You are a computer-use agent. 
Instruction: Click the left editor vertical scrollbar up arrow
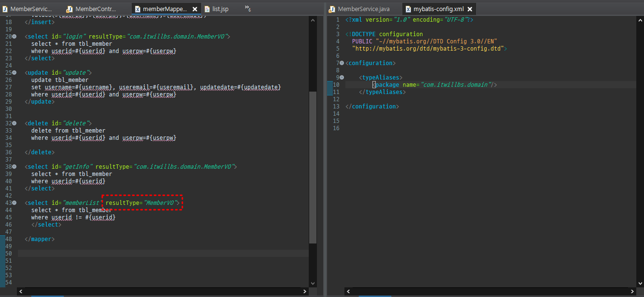313,21
